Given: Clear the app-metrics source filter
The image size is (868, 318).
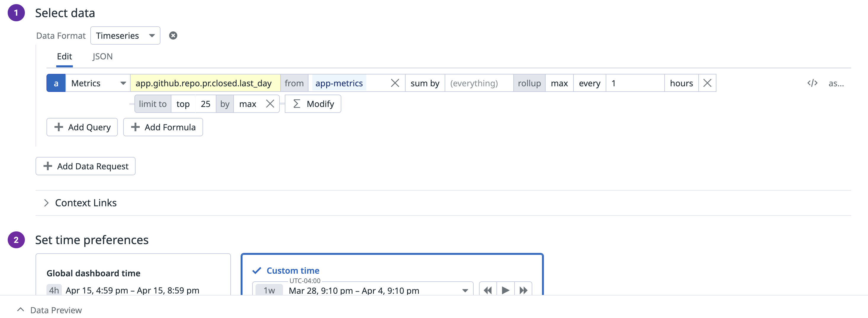Looking at the screenshot, I should [x=395, y=83].
